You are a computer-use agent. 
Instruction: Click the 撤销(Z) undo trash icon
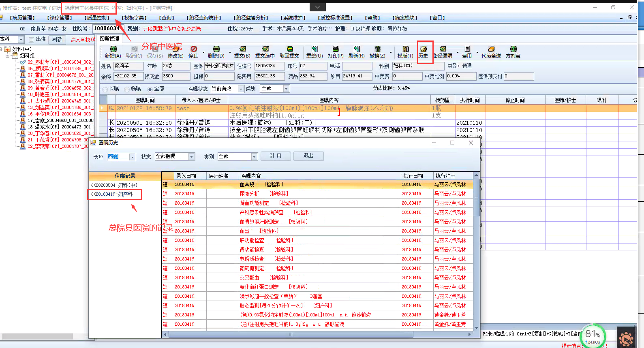point(377,49)
